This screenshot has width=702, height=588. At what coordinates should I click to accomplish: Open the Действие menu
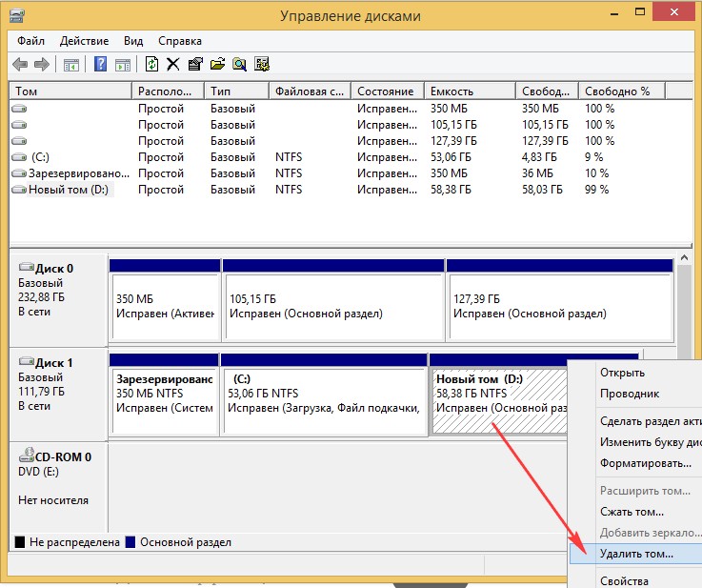coord(86,41)
